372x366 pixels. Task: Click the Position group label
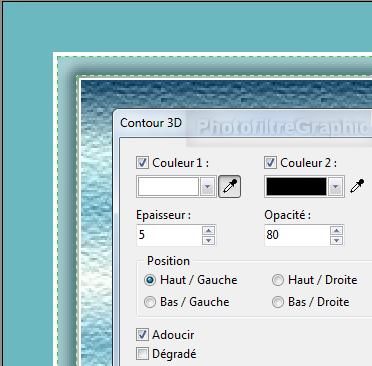pos(168,261)
